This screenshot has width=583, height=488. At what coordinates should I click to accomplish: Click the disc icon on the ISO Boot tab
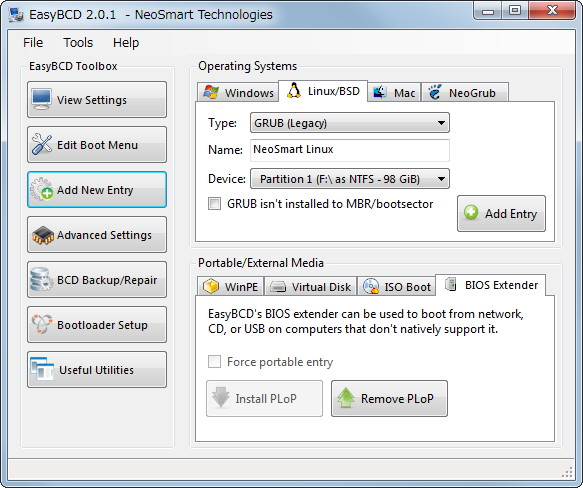(371, 286)
